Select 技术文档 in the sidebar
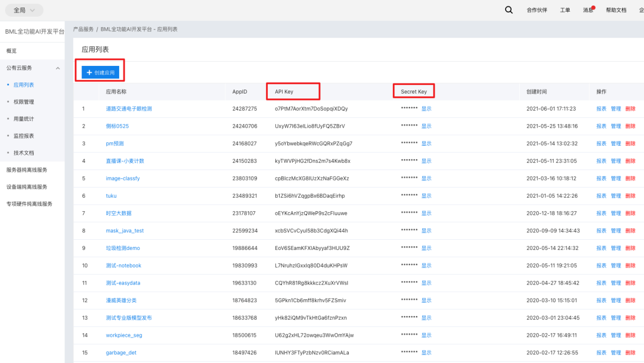 tap(24, 153)
